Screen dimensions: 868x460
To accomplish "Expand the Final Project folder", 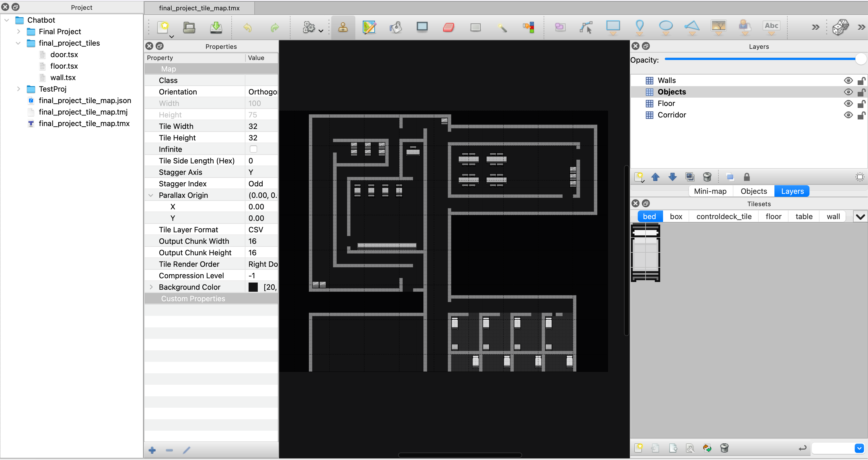I will (19, 32).
